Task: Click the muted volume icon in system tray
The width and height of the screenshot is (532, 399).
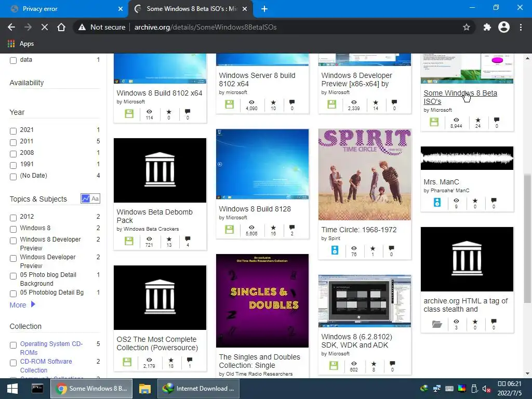Action: [486, 389]
